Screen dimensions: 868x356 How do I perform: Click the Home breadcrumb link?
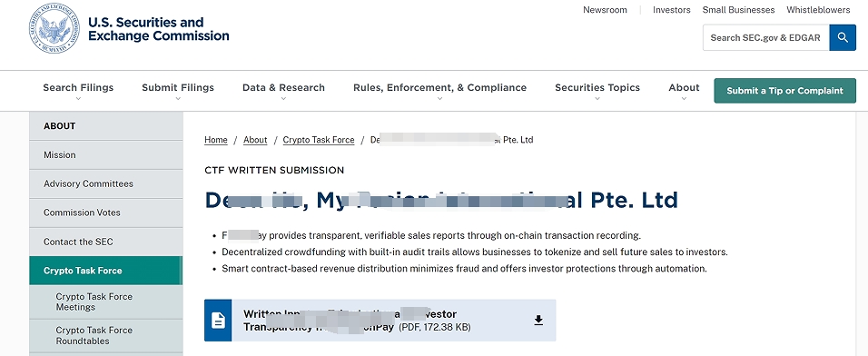pyautogui.click(x=216, y=140)
